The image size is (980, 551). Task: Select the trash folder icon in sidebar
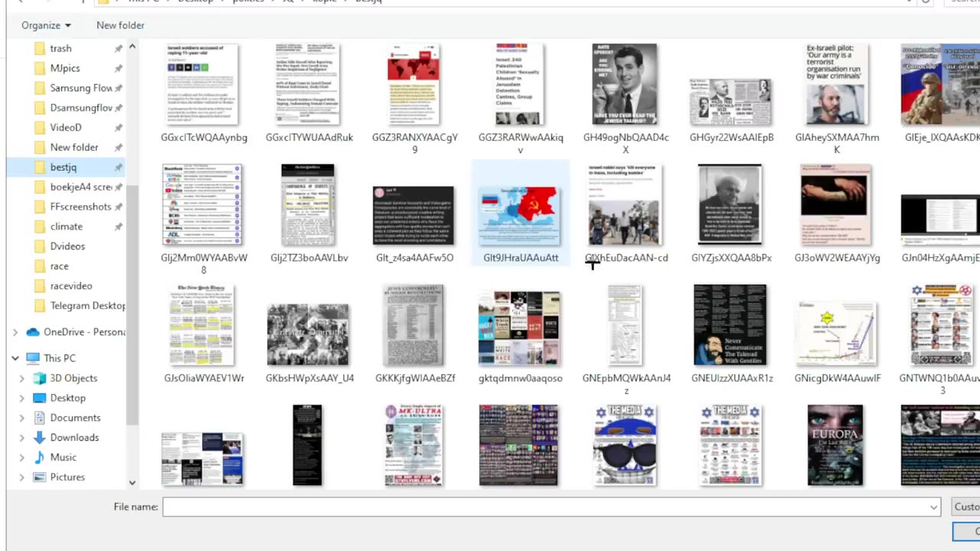pyautogui.click(x=40, y=48)
